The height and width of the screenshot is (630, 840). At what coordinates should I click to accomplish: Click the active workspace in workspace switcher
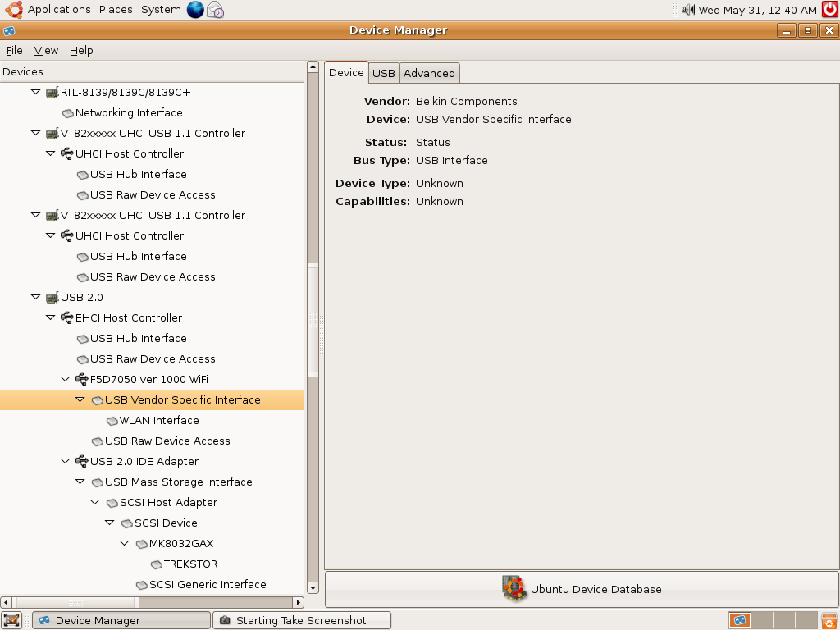739,620
